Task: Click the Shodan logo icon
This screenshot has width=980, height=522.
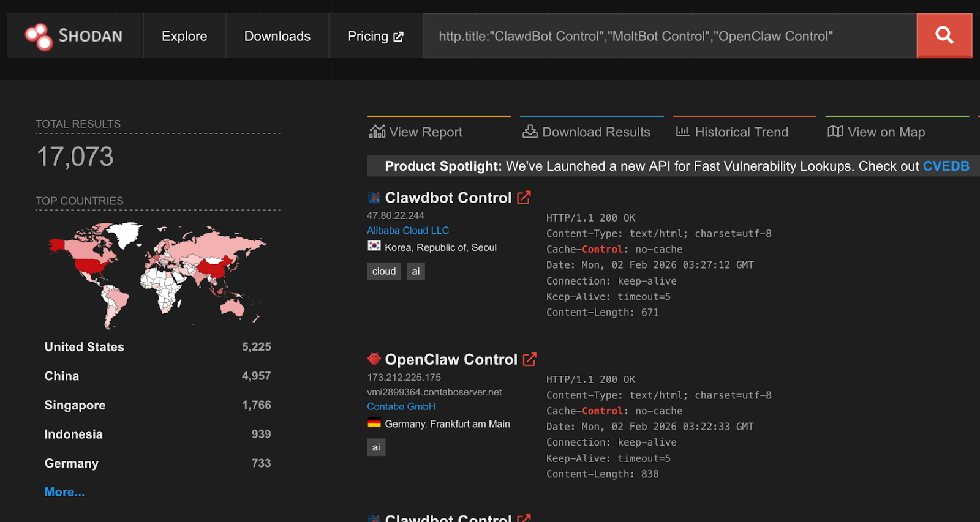Action: (x=39, y=36)
